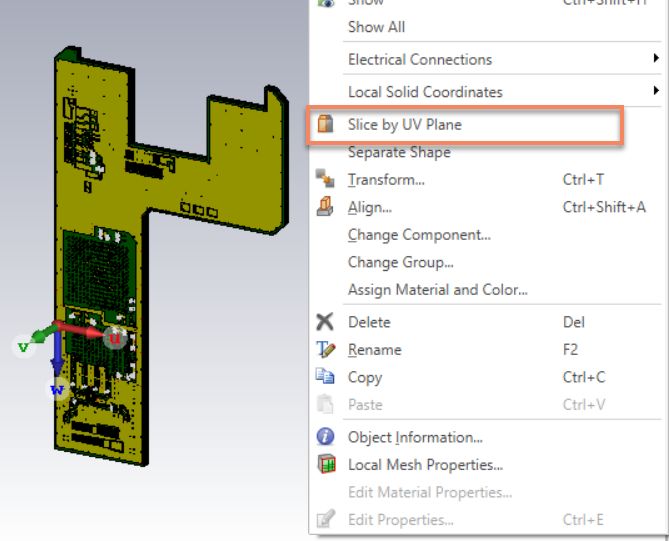Viewport: 669px width, 541px height.
Task: Select Separate Shape menu entry
Action: coord(399,152)
